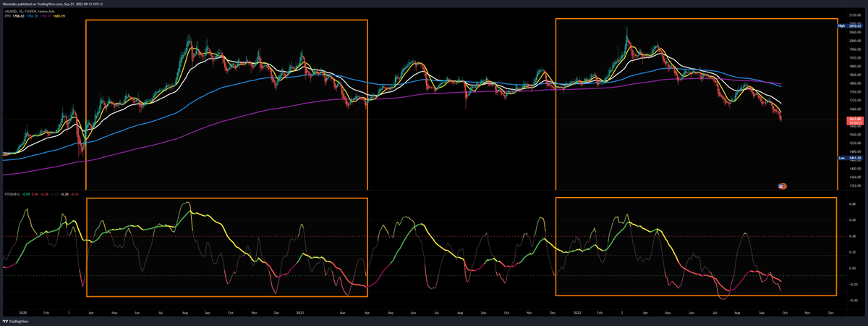Click the -0.40 indicator axis label
This screenshot has height=326, width=868.
tap(852, 300)
